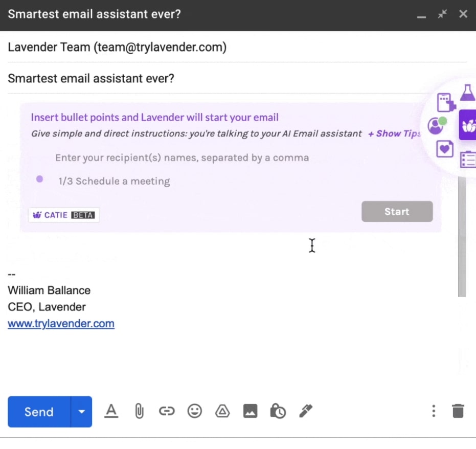The height and width of the screenshot is (449, 476).
Task: Open more options three-dot menu
Action: point(434,411)
